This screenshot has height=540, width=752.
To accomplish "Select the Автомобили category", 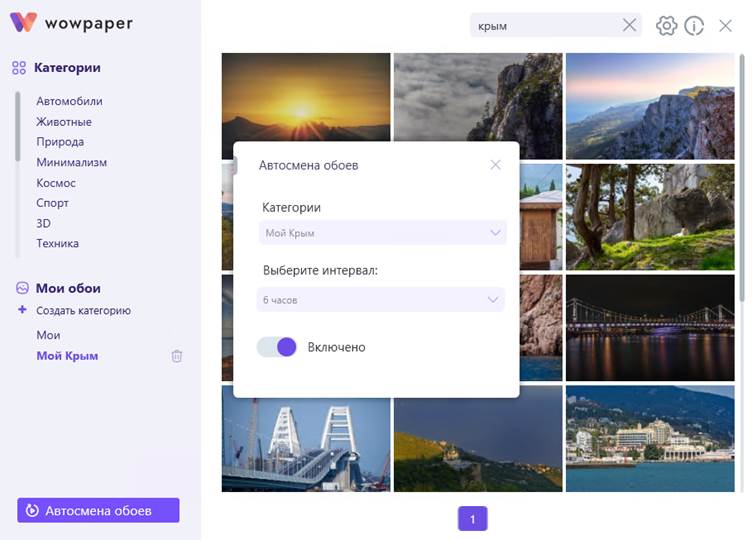I will (69, 101).
